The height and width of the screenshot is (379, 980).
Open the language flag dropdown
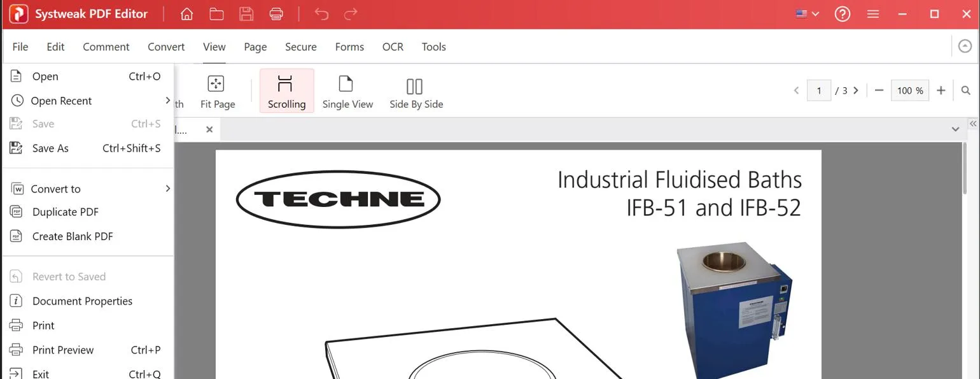click(807, 14)
